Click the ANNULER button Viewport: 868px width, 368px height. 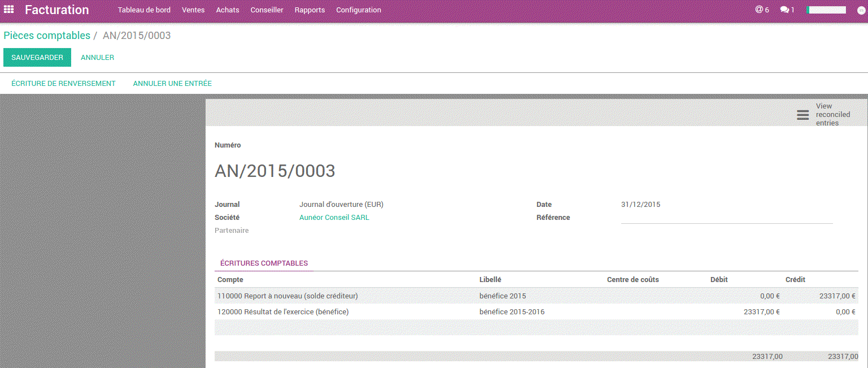coord(97,57)
